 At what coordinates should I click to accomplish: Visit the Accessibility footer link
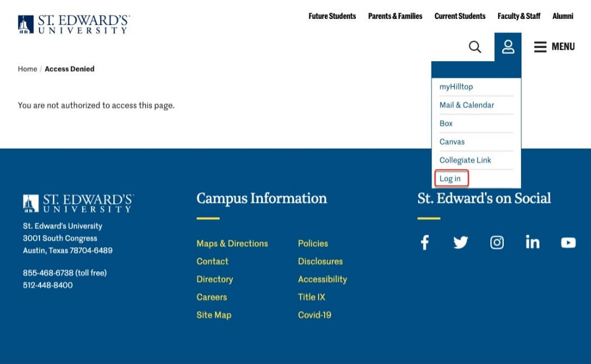[322, 279]
